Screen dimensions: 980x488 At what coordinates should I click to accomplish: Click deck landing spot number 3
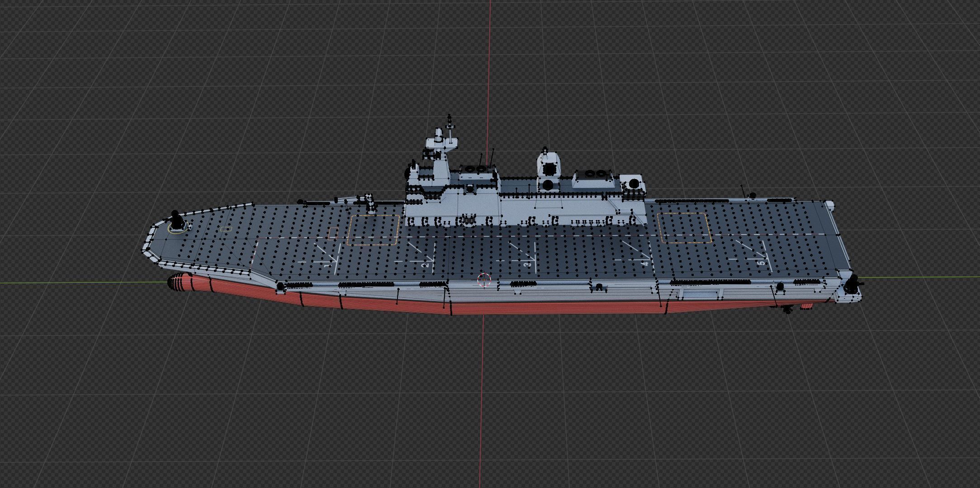pyautogui.click(x=526, y=265)
